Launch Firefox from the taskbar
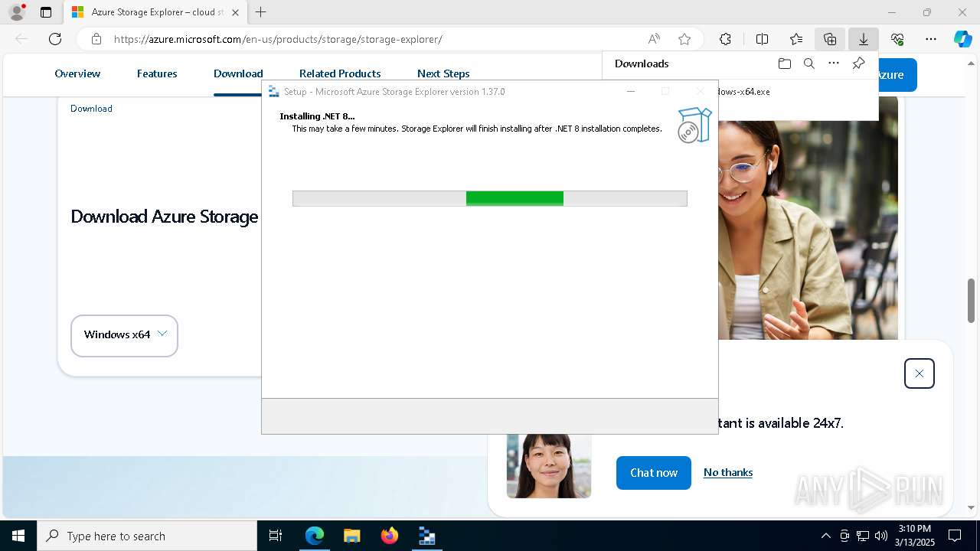Viewport: 980px width, 551px height. pyautogui.click(x=390, y=536)
